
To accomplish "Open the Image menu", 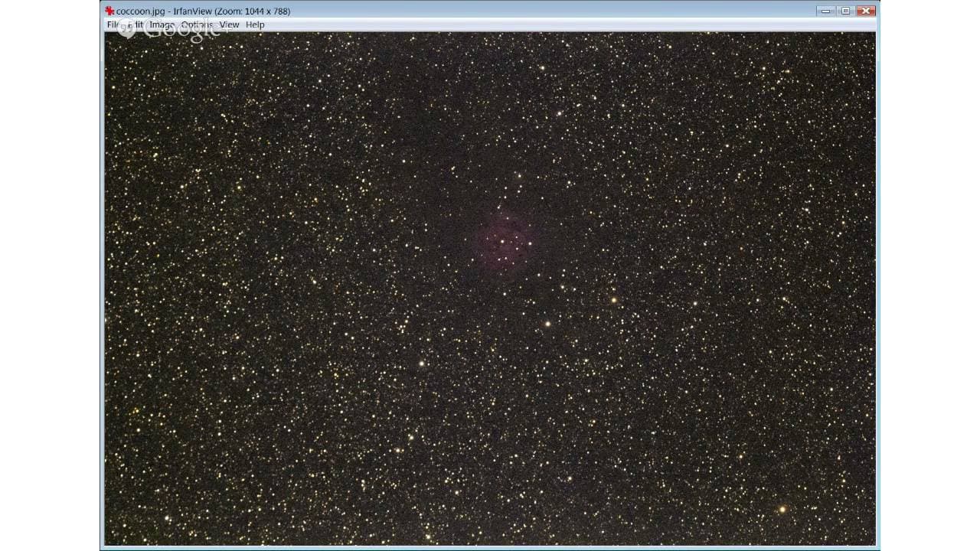I will click(162, 24).
